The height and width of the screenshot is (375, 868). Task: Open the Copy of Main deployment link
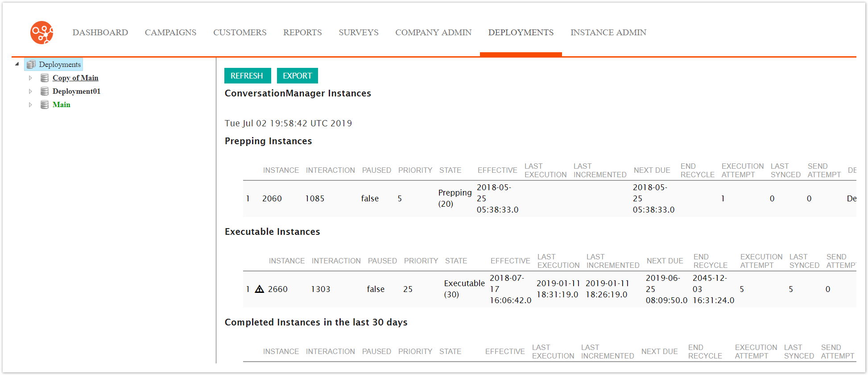click(75, 78)
